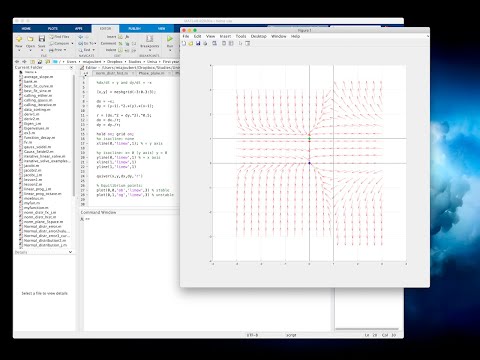
Task: Switch to the PLOTS ribbon tab
Action: point(53,29)
